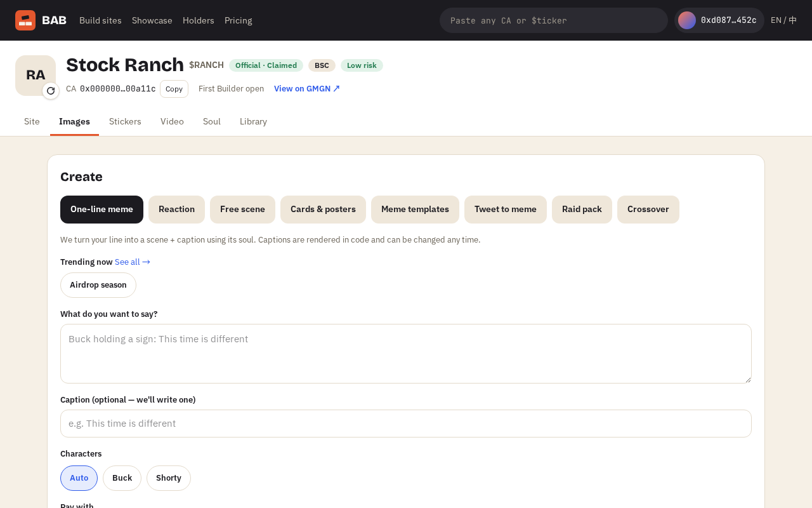The width and height of the screenshot is (812, 508).
Task: Click the Low risk badge
Action: tap(362, 65)
